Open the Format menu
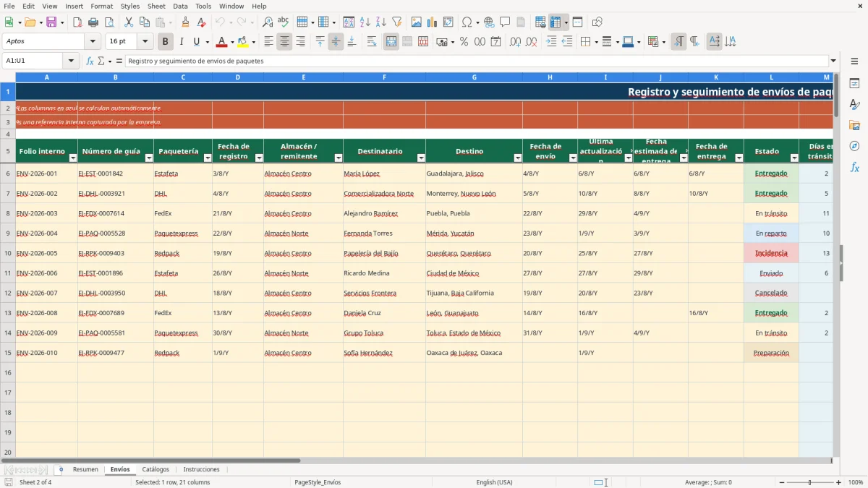Image resolution: width=868 pixels, height=488 pixels. 101,6
